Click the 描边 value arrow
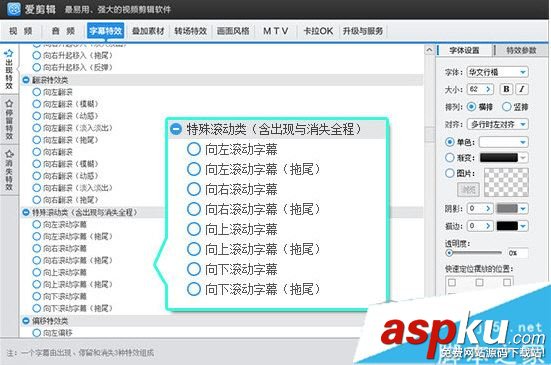 [488, 226]
